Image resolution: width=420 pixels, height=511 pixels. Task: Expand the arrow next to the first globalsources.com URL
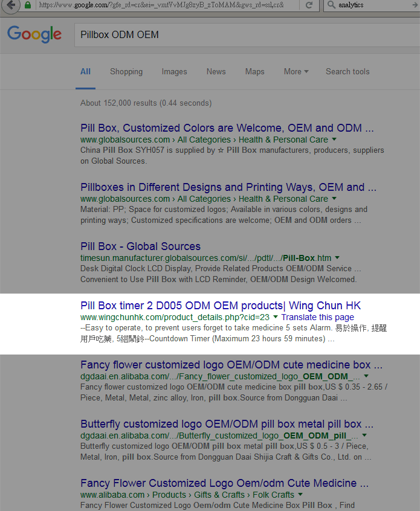point(334,139)
